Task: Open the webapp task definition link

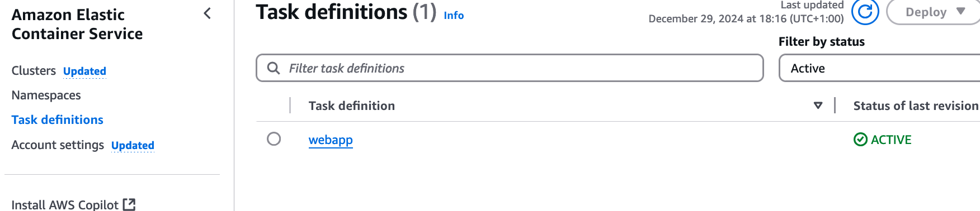Action: tap(331, 140)
